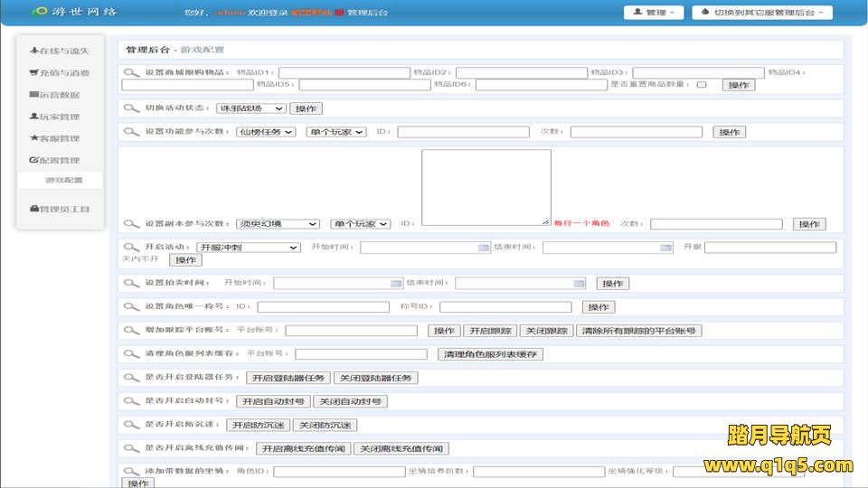Click the 开启自动封号 button
This screenshot has height=488, width=868.
[x=273, y=401]
